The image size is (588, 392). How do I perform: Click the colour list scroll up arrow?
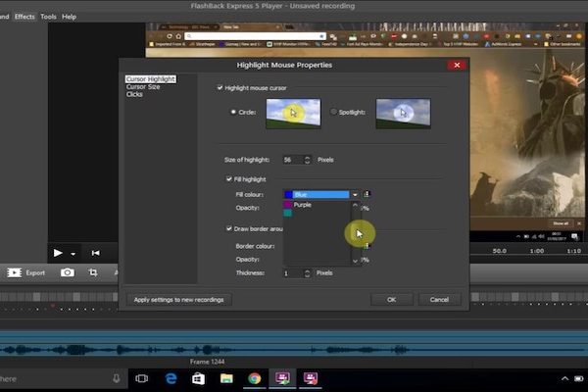point(355,205)
